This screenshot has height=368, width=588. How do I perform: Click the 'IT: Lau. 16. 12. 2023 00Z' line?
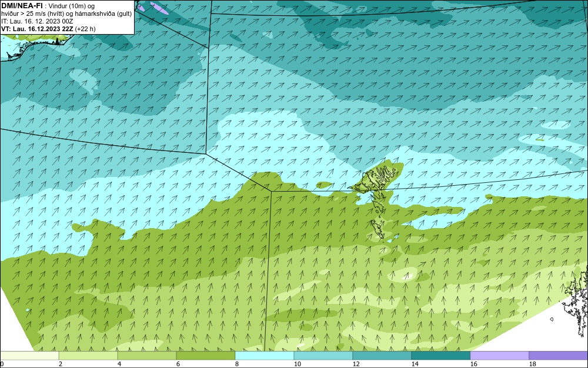coord(37,21)
